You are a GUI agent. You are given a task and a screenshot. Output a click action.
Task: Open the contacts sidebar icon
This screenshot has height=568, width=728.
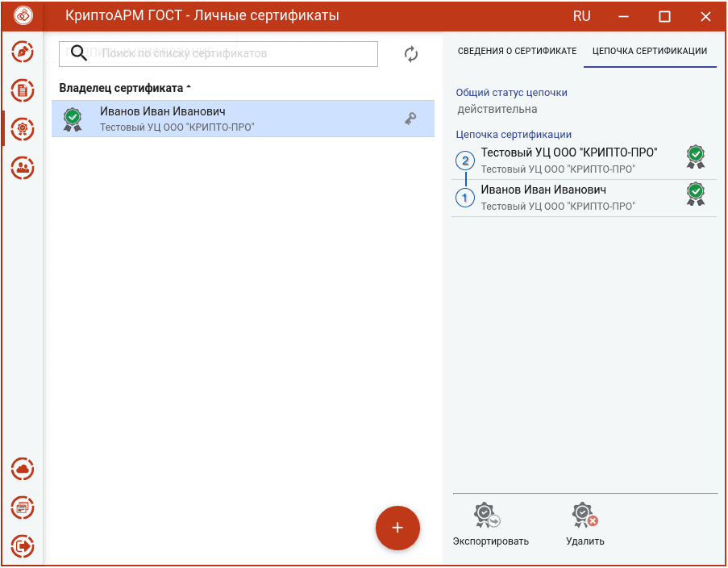pos(23,167)
